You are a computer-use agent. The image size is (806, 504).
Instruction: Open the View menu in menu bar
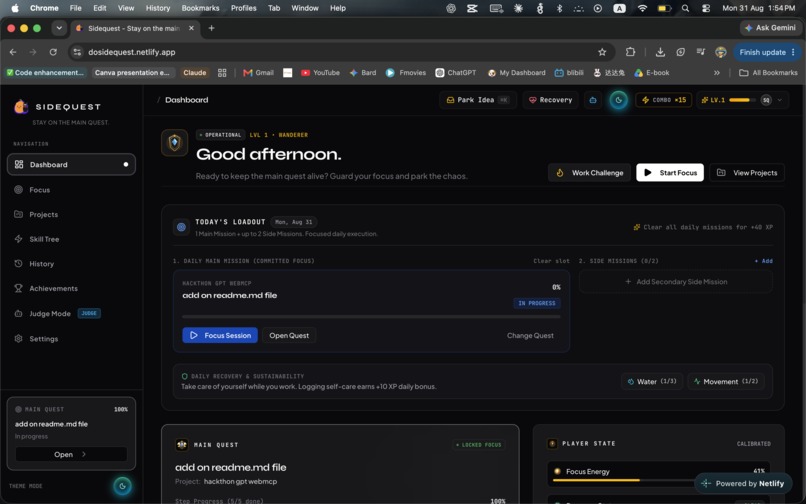tap(126, 8)
